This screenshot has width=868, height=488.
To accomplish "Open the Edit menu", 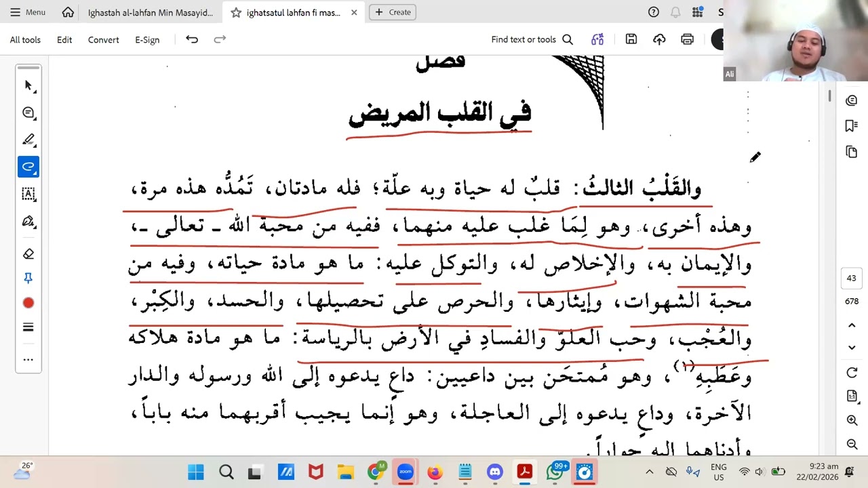I will tap(64, 40).
